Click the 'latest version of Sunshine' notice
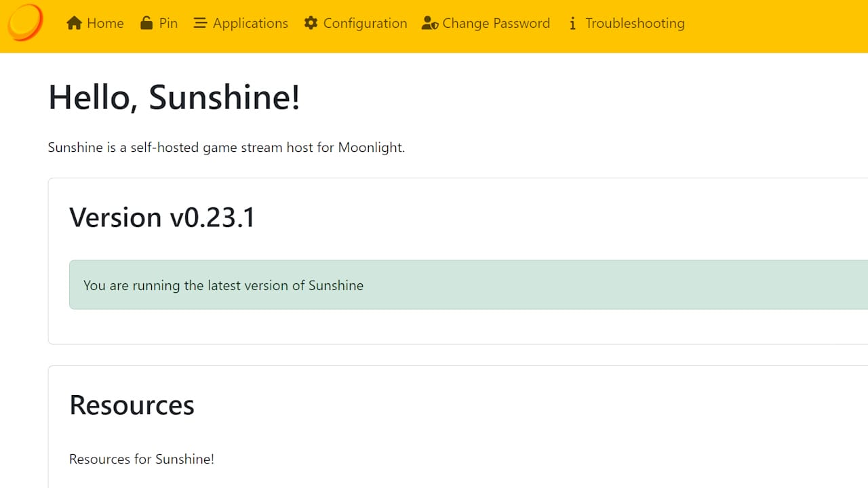 tap(469, 285)
